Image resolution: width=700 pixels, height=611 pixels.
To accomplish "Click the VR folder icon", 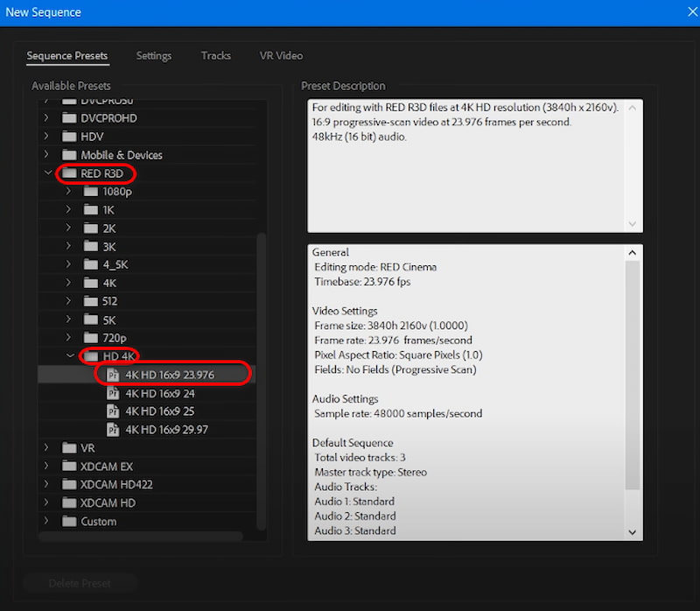I will [69, 447].
